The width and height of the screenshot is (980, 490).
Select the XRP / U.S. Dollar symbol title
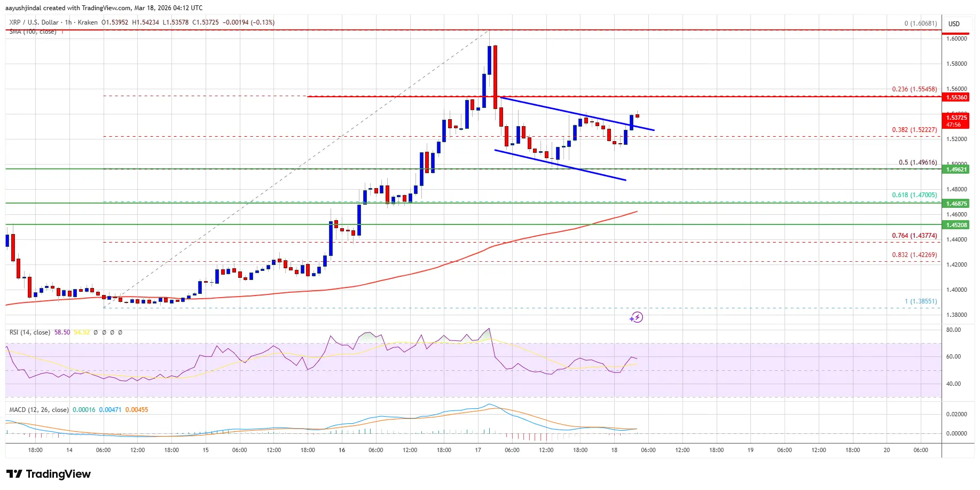click(x=32, y=22)
